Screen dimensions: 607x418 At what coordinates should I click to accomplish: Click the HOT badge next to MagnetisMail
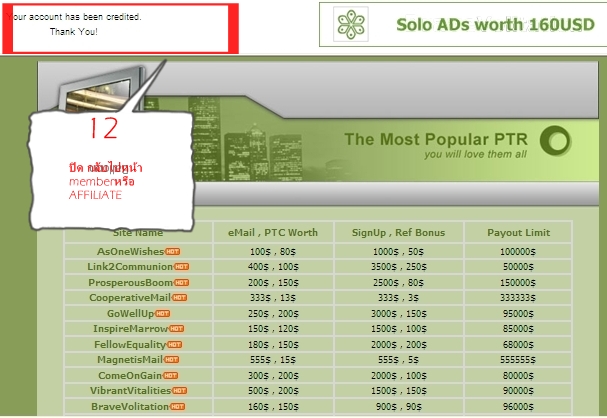click(171, 360)
